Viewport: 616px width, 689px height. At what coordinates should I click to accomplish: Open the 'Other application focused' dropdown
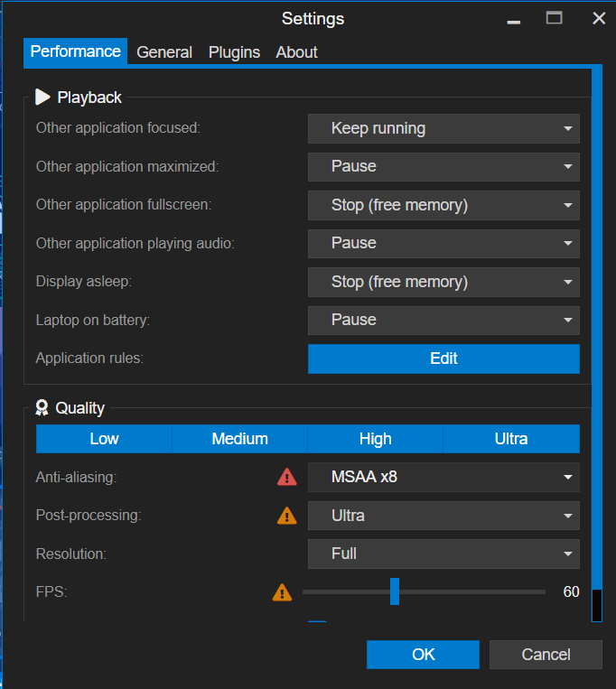click(443, 128)
